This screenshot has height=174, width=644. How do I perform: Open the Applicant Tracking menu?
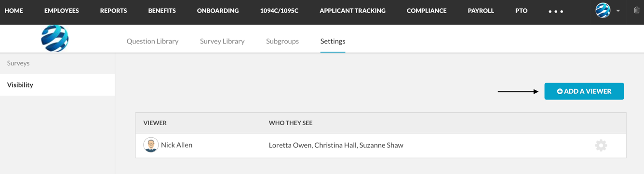[352, 11]
